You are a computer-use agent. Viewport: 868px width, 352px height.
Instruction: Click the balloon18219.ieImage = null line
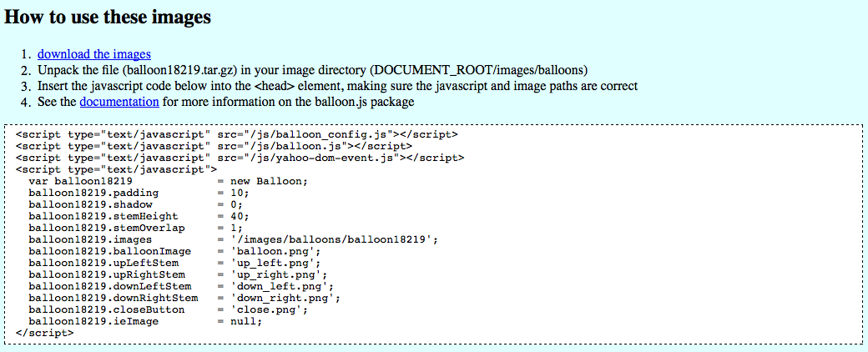coord(145,321)
